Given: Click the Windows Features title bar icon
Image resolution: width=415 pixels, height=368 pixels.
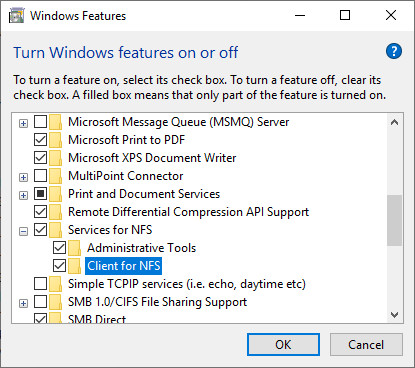Looking at the screenshot, I should pos(16,16).
